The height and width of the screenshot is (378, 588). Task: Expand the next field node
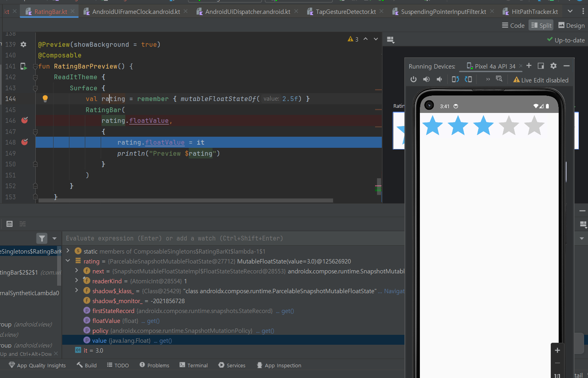coord(77,271)
